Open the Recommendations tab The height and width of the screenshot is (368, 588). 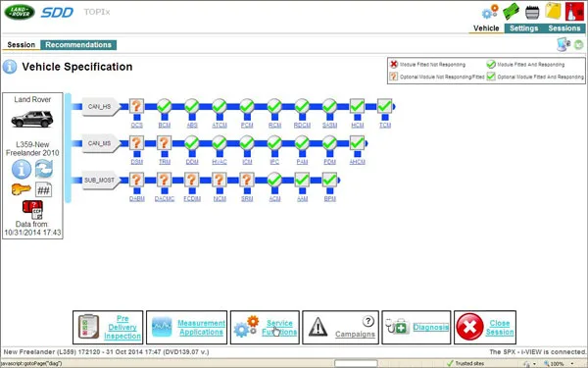78,45
